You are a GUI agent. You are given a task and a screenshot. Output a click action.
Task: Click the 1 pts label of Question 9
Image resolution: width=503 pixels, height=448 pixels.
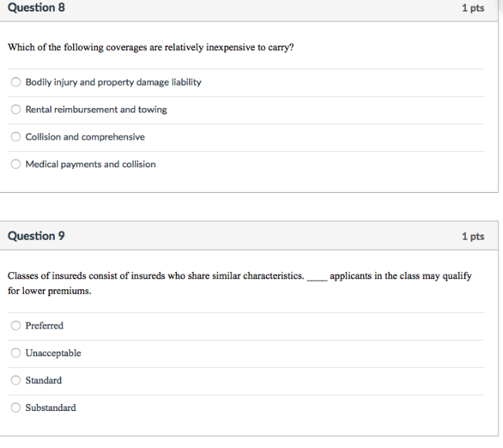[x=473, y=237]
